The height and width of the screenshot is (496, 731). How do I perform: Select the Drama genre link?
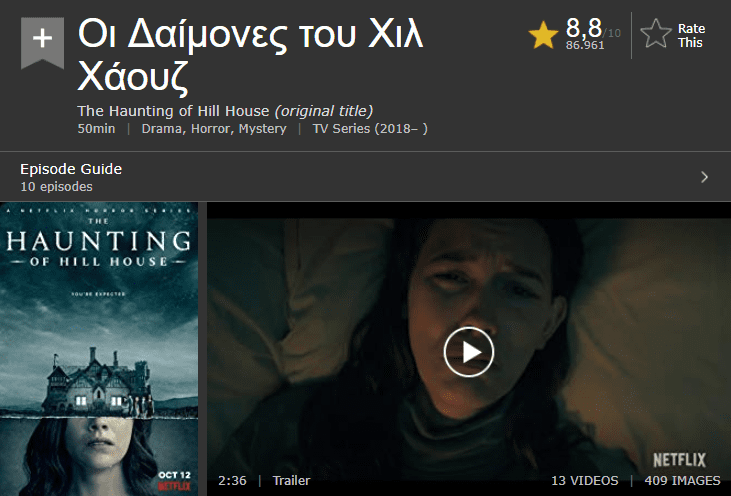tap(161, 129)
